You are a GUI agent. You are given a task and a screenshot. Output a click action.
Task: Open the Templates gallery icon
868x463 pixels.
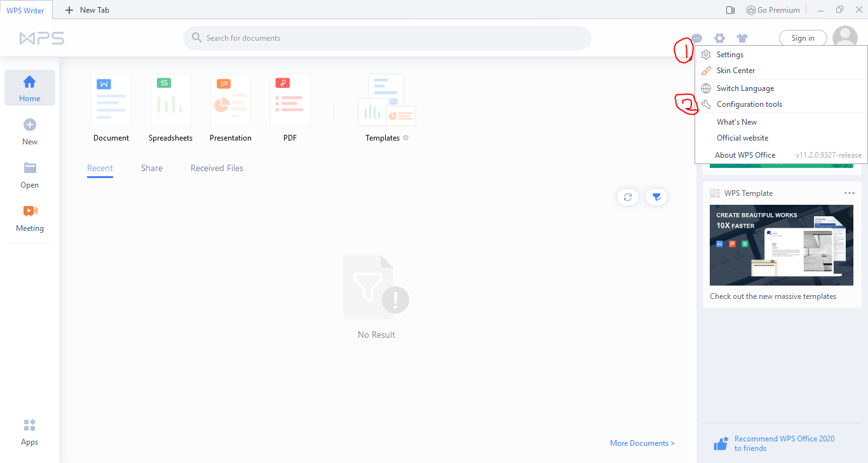tap(387, 100)
